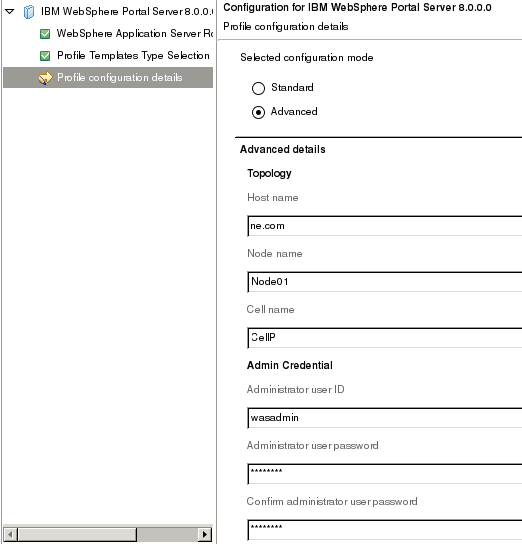The width and height of the screenshot is (522, 544).
Task: Click the arrow icon beside Profile configuration details
Action: [x=45, y=78]
